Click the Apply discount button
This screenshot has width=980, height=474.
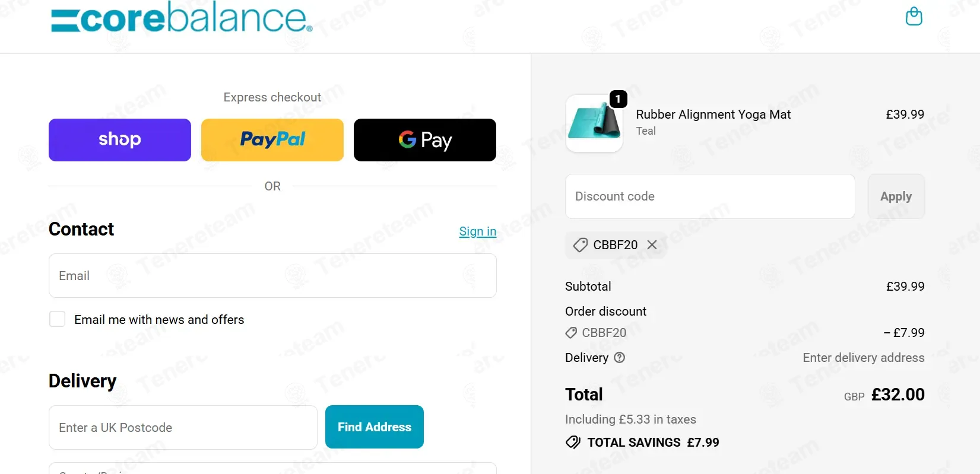pyautogui.click(x=896, y=196)
